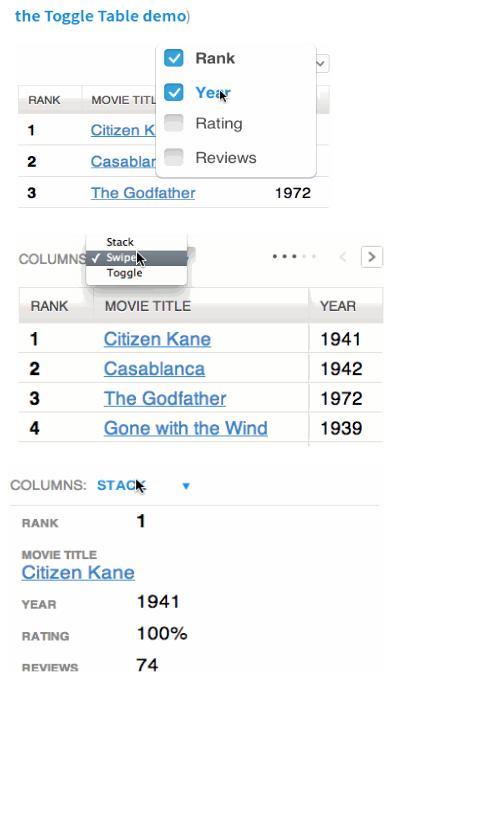This screenshot has width=480, height=823.
Task: Open Casablanca link in swipe table
Action: [x=154, y=368]
